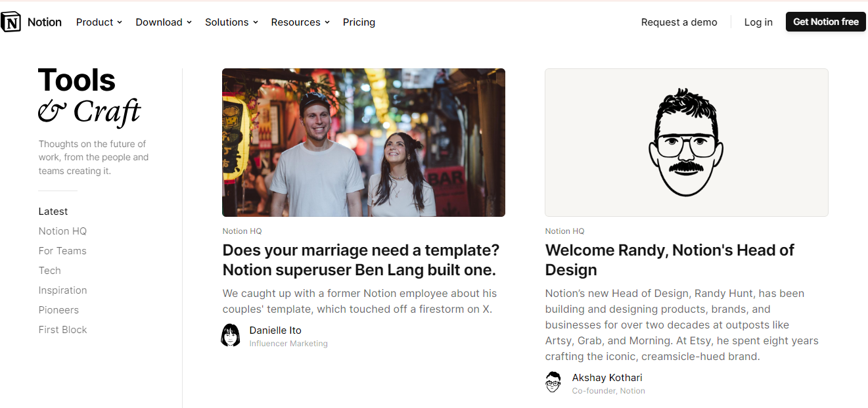Click the Co-founder, Notion label
The height and width of the screenshot is (408, 868).
608,391
